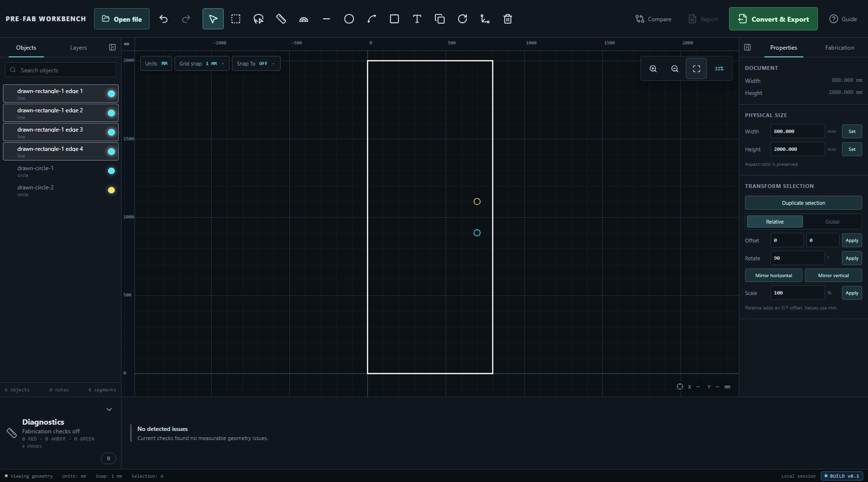Image resolution: width=868 pixels, height=482 pixels.
Task: Toggle the Units MM control
Action: (x=156, y=64)
